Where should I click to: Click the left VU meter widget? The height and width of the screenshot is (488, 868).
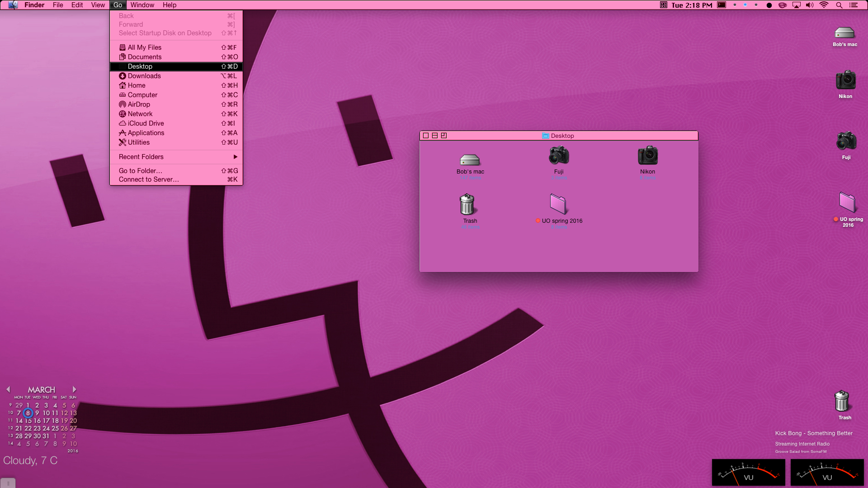(x=748, y=473)
